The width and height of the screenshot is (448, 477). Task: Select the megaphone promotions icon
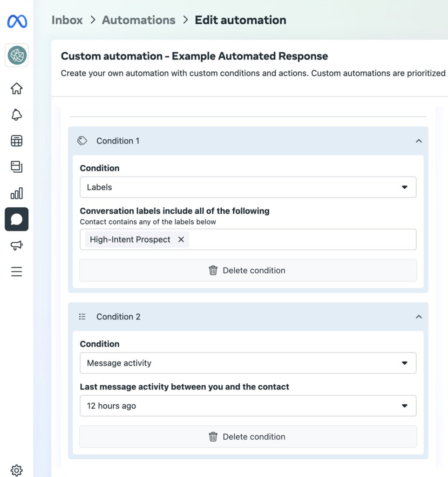click(16, 245)
